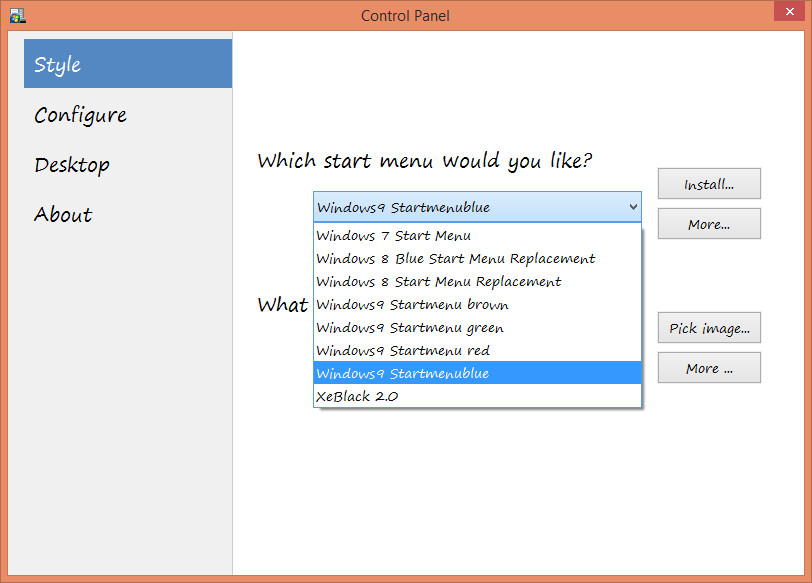Pick the highlighted Windows9 Startmenublue entry

477,373
